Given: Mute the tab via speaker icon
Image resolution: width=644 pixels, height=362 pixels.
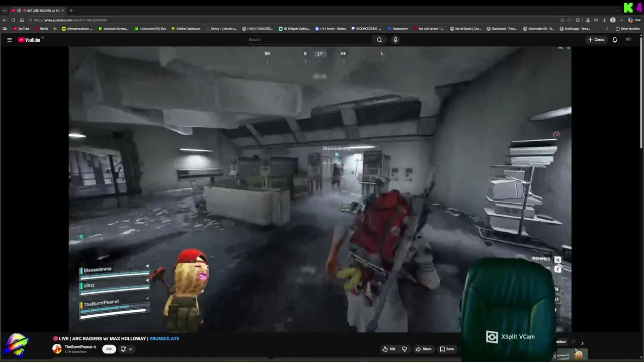Looking at the screenshot, I should tap(19, 11).
